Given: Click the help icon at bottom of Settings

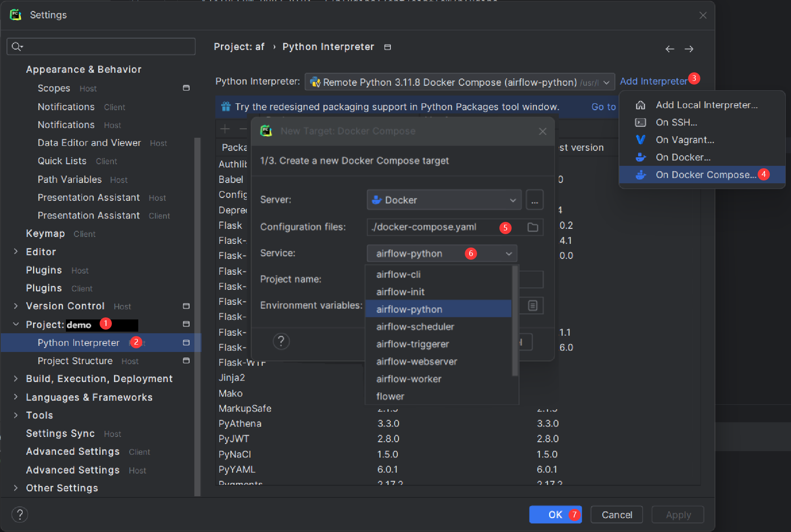Looking at the screenshot, I should [20, 515].
